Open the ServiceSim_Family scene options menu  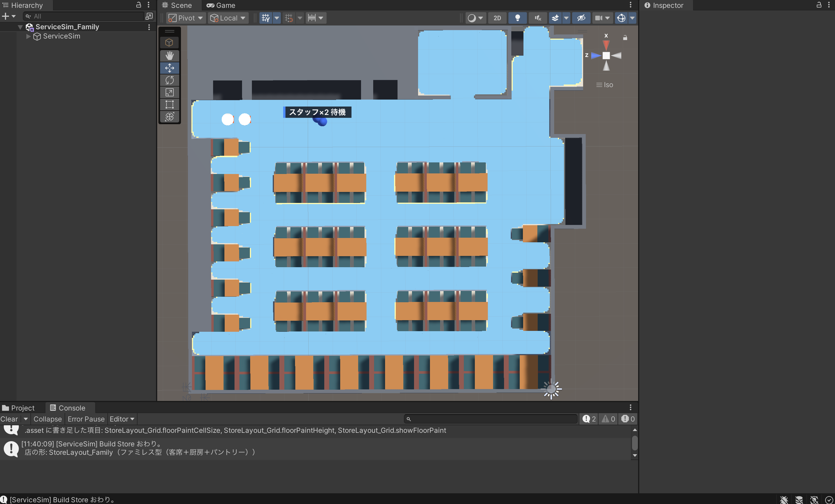pyautogui.click(x=149, y=27)
